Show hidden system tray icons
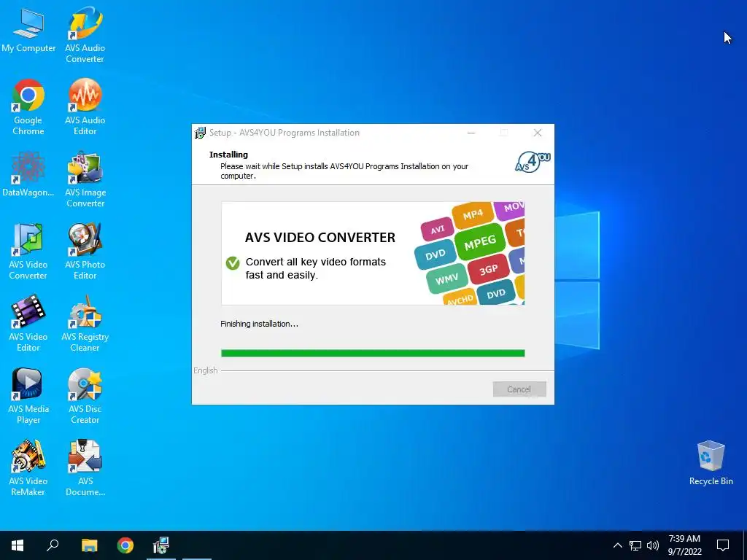The height and width of the screenshot is (560, 747). 617,545
